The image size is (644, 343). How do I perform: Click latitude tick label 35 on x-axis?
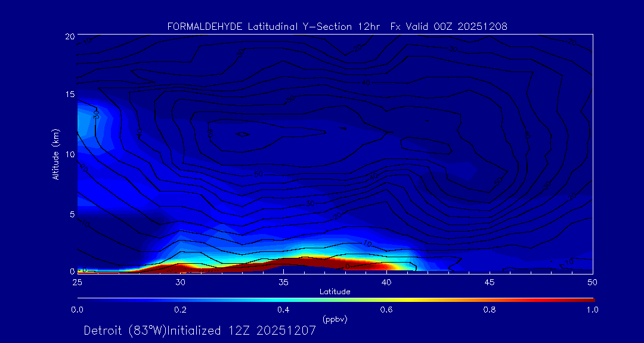click(x=283, y=282)
